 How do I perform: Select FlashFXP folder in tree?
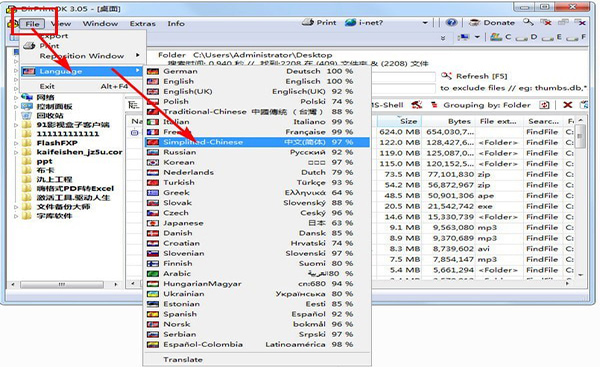(57, 143)
